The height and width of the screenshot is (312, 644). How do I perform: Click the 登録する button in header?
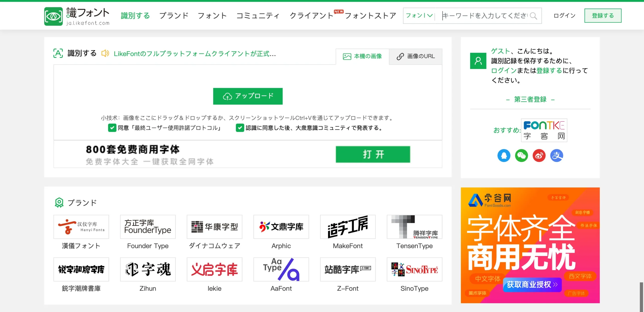[x=603, y=16]
